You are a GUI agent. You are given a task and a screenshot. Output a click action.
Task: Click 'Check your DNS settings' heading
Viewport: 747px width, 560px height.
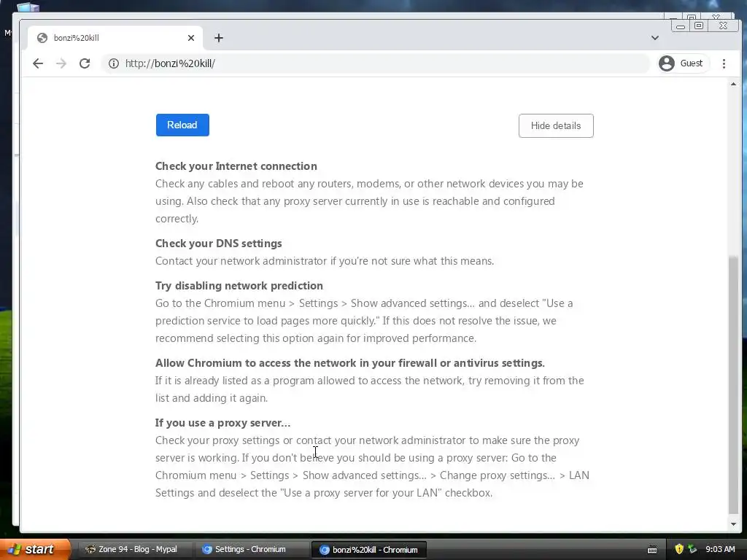219,244
